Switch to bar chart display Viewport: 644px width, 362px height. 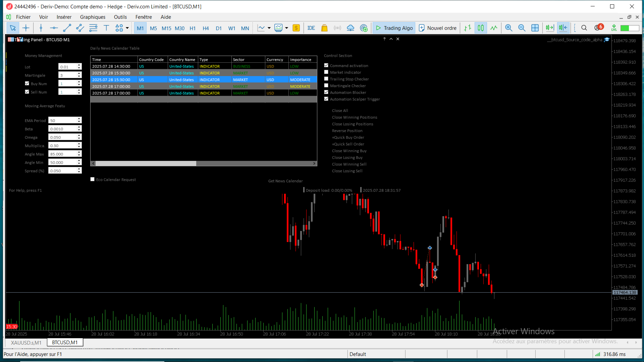tap(468, 28)
